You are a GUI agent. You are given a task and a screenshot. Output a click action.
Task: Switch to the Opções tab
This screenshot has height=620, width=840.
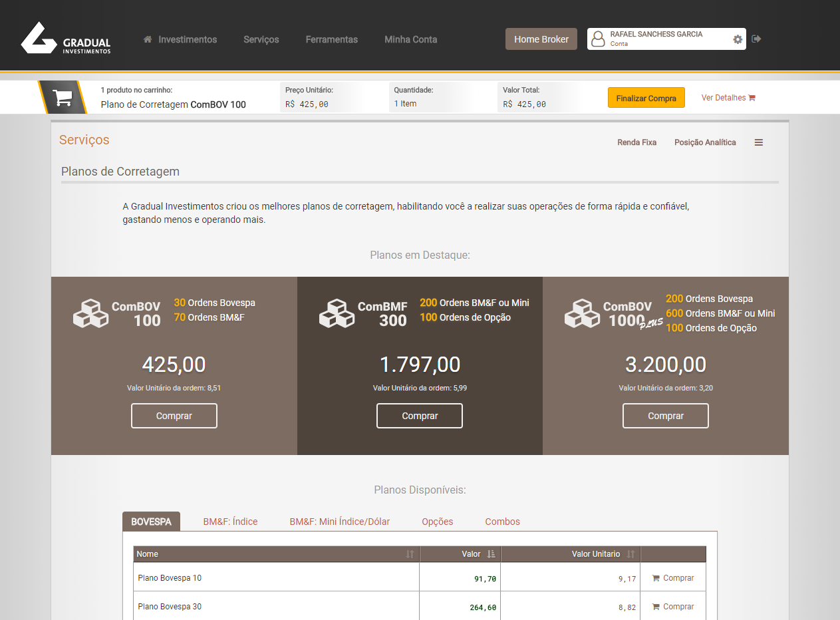pyautogui.click(x=437, y=522)
